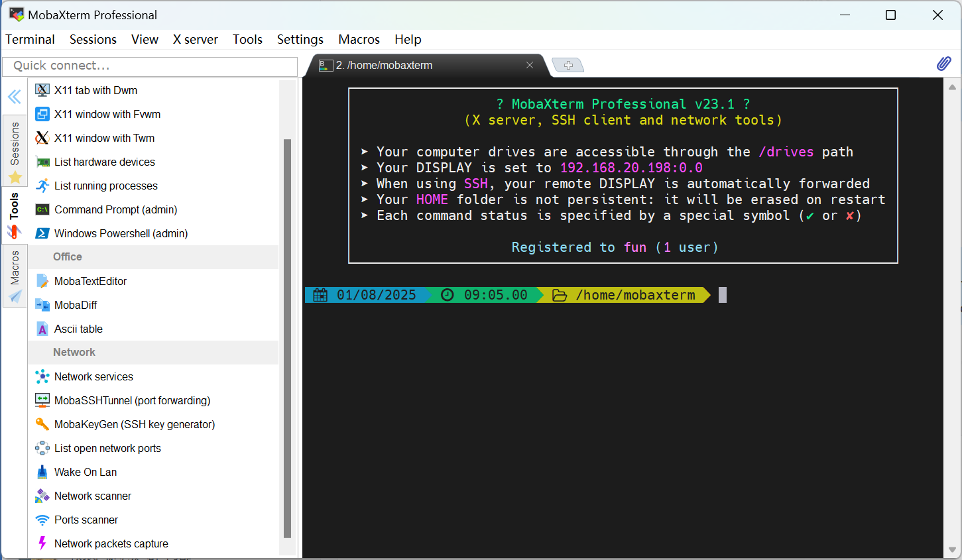Click the X11 window with Twm icon
Viewport: 962px width, 560px height.
pyautogui.click(x=42, y=138)
